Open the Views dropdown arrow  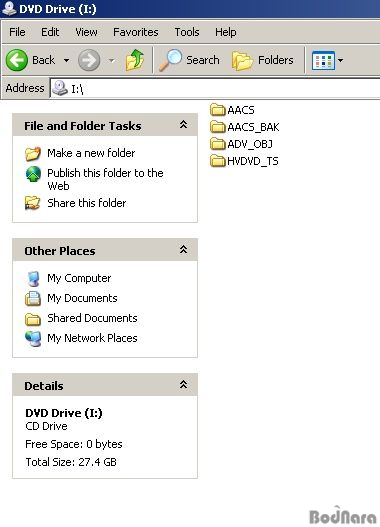[x=340, y=60]
